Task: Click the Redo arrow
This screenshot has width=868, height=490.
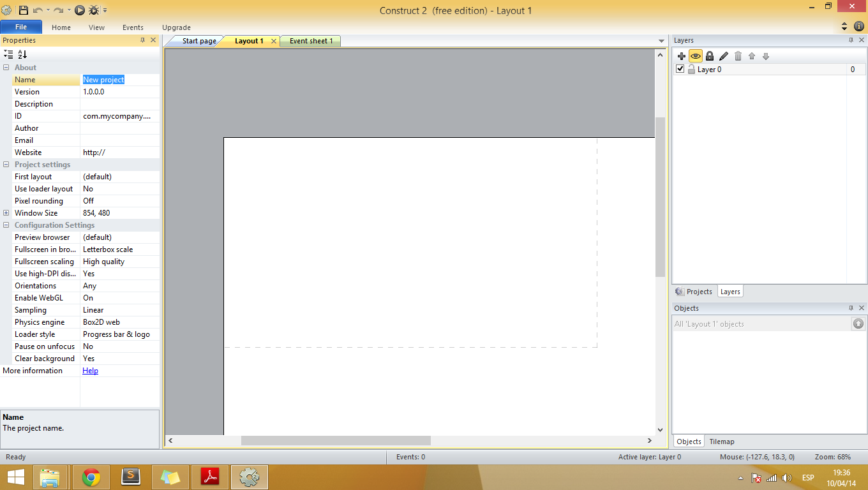Action: click(x=58, y=10)
